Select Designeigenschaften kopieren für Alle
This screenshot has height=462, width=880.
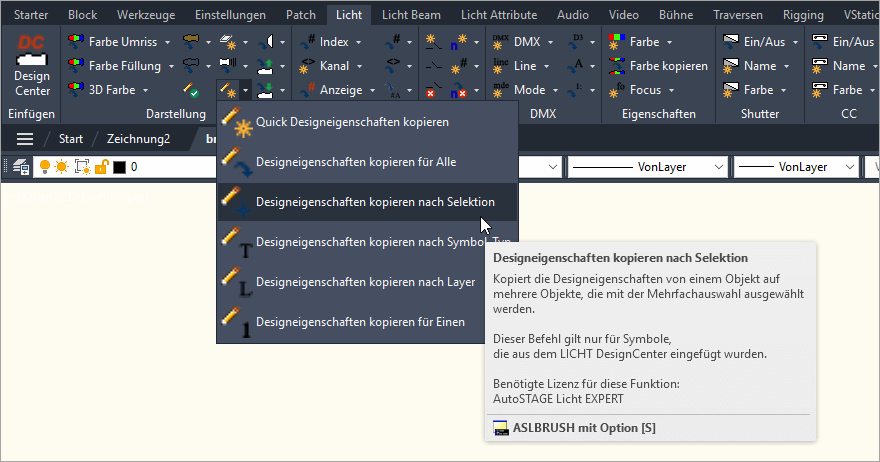(x=367, y=162)
